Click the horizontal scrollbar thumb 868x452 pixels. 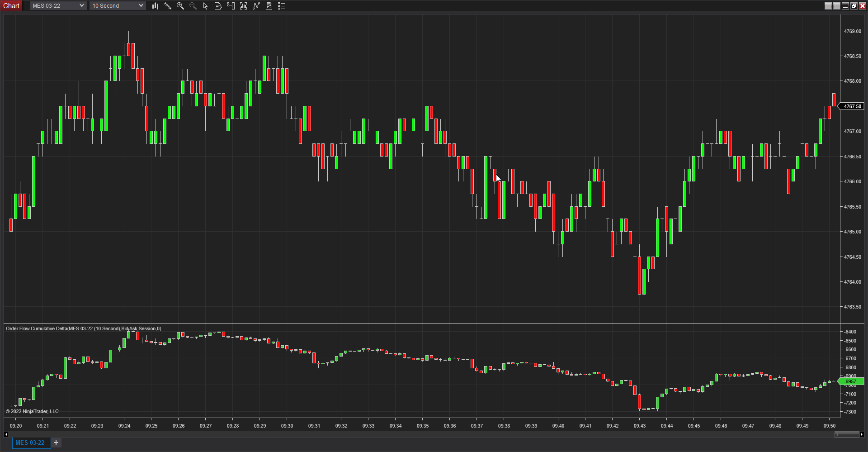click(x=847, y=434)
